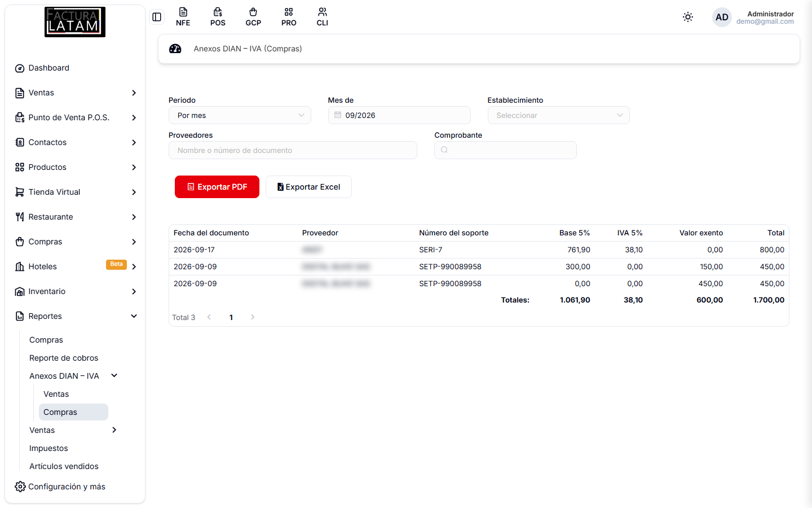Open the POS shortcut icon

tap(218, 17)
